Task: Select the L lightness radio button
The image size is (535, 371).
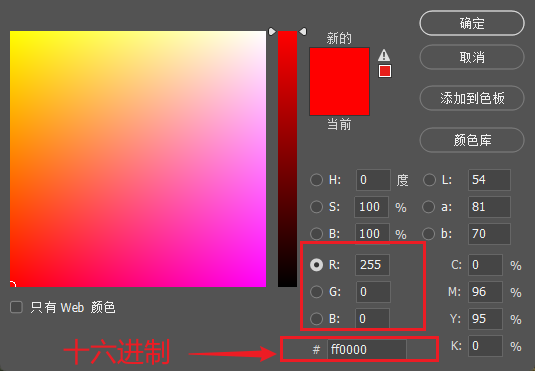Action: click(x=429, y=180)
